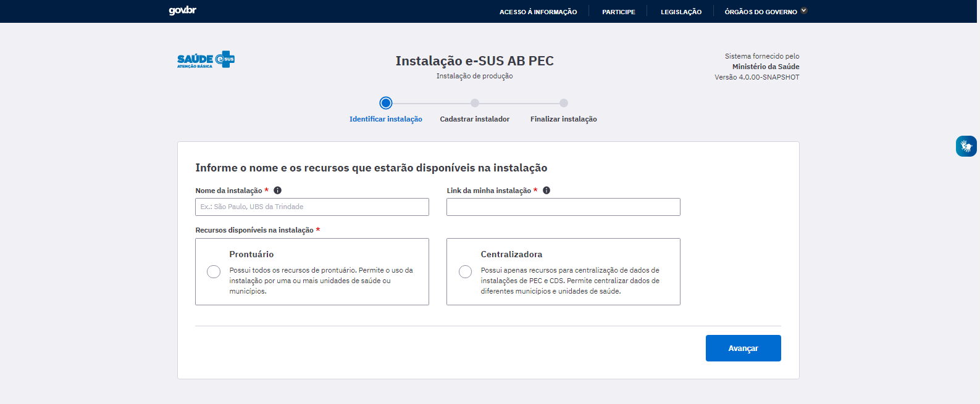980x404 pixels.
Task: Go to Identificar instalação step
Action: (386, 119)
